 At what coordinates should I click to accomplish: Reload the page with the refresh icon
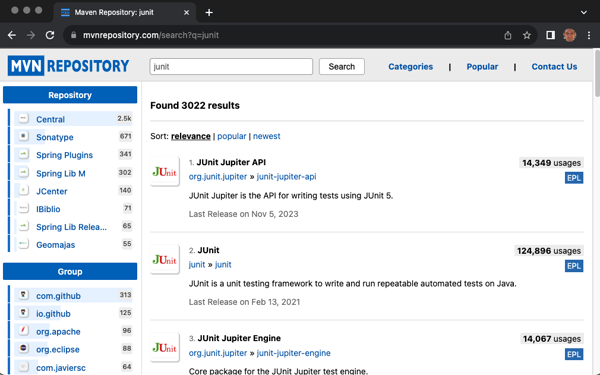(50, 35)
